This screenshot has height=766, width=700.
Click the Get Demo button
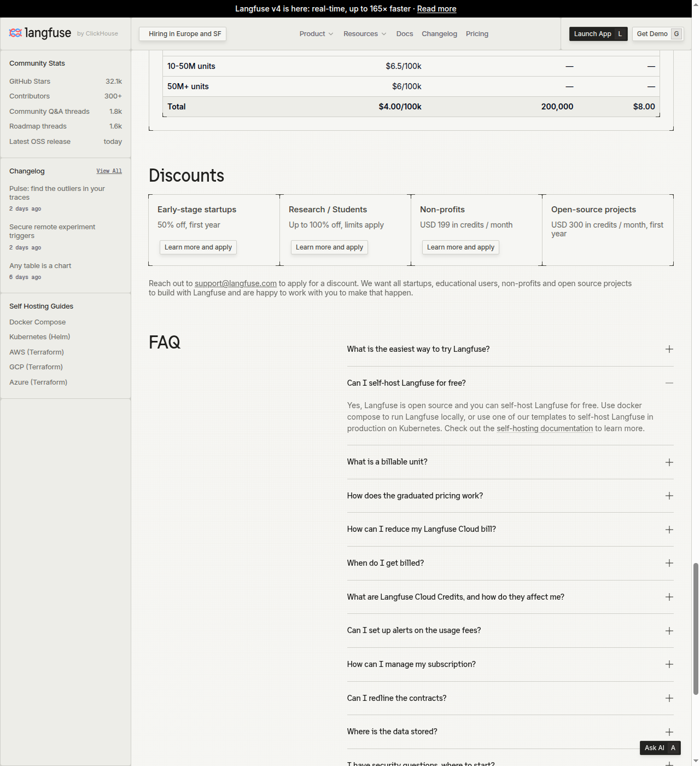pos(658,34)
